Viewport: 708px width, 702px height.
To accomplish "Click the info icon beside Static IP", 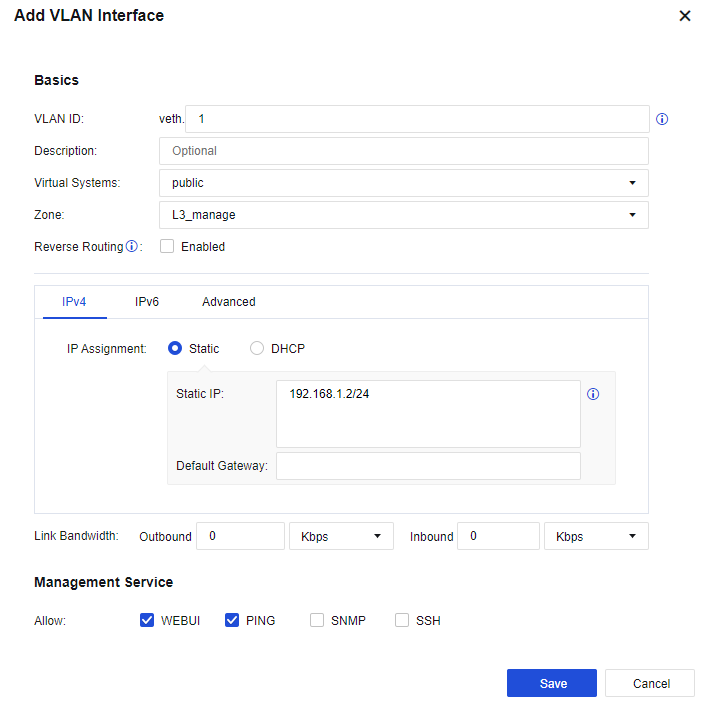I will [x=592, y=394].
